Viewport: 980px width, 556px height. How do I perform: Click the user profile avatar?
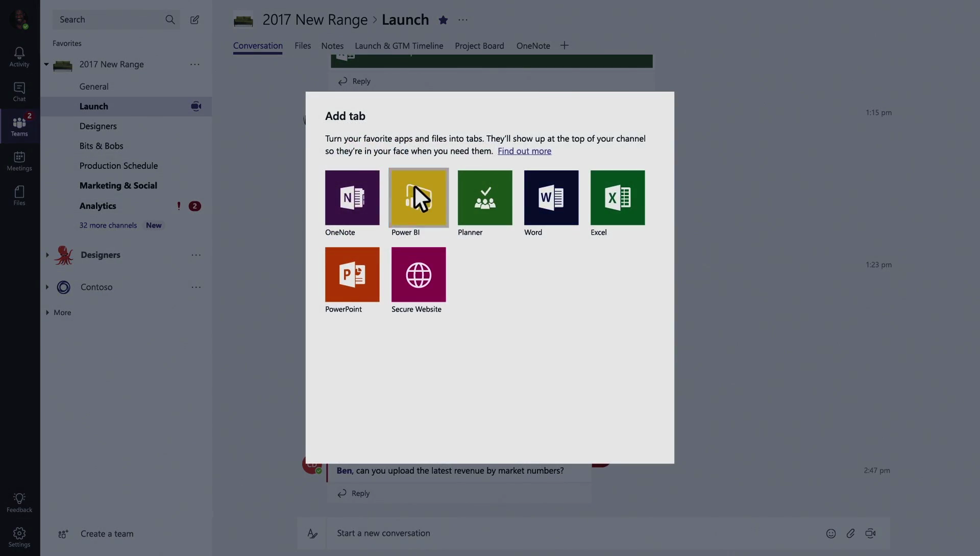click(x=19, y=19)
